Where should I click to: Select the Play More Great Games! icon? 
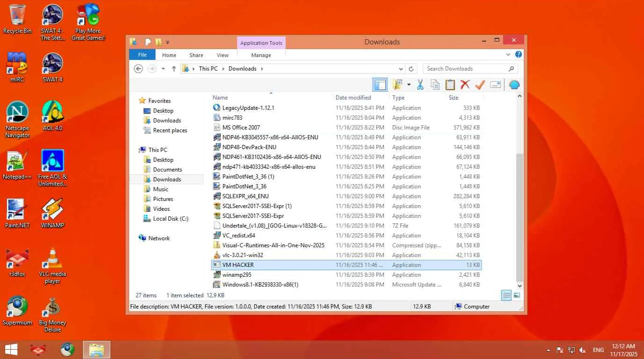88,22
